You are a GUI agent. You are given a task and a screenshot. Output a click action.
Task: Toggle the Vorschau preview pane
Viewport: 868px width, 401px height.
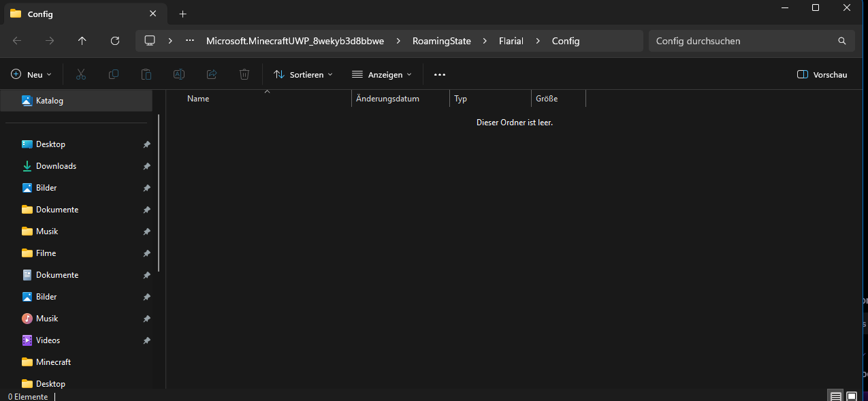click(822, 74)
